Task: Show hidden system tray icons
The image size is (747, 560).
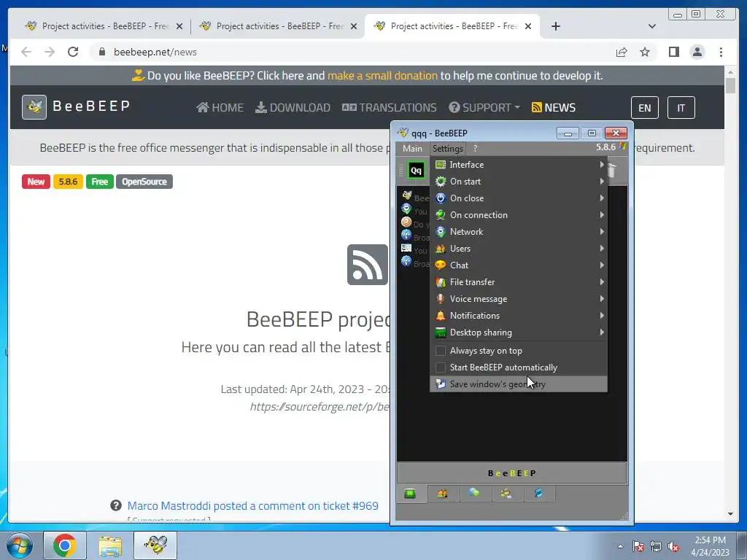Action: click(620, 546)
